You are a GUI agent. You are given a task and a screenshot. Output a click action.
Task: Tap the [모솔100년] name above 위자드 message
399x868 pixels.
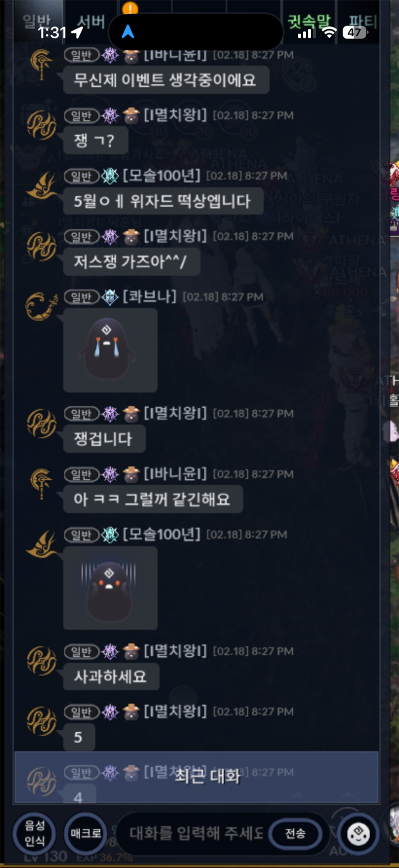162,175
